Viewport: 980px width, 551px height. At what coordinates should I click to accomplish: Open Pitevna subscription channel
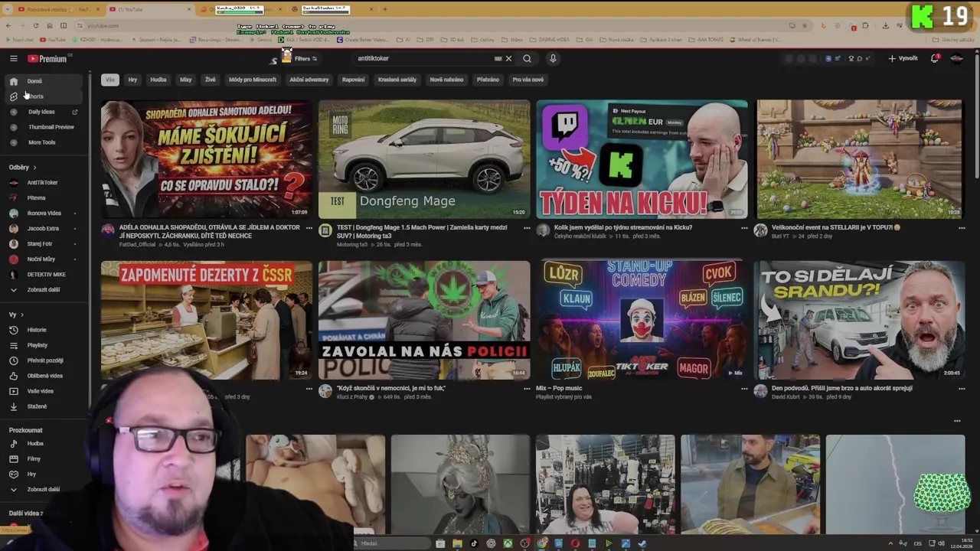[36, 197]
